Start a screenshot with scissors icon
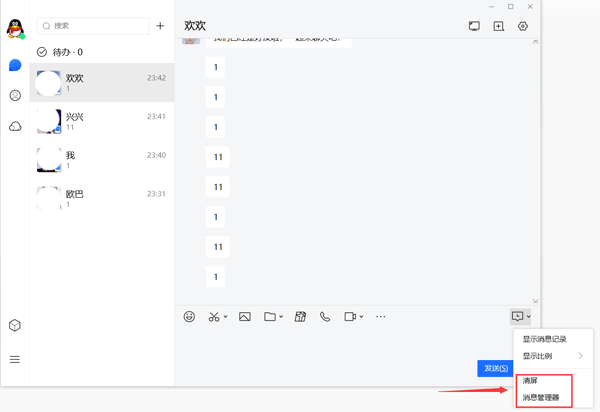Image resolution: width=600 pixels, height=412 pixels. point(214,316)
